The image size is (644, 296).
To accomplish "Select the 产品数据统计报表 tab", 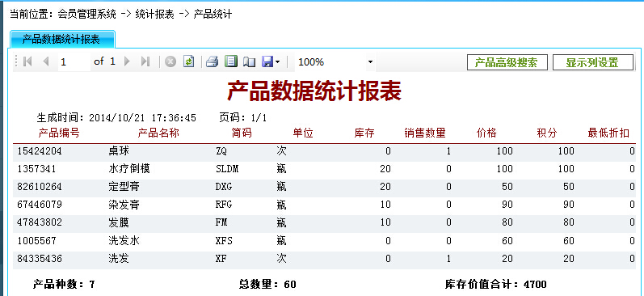I will click(61, 40).
